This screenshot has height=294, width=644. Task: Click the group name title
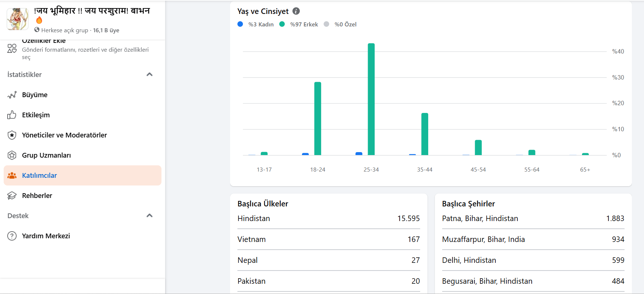pyautogui.click(x=92, y=11)
